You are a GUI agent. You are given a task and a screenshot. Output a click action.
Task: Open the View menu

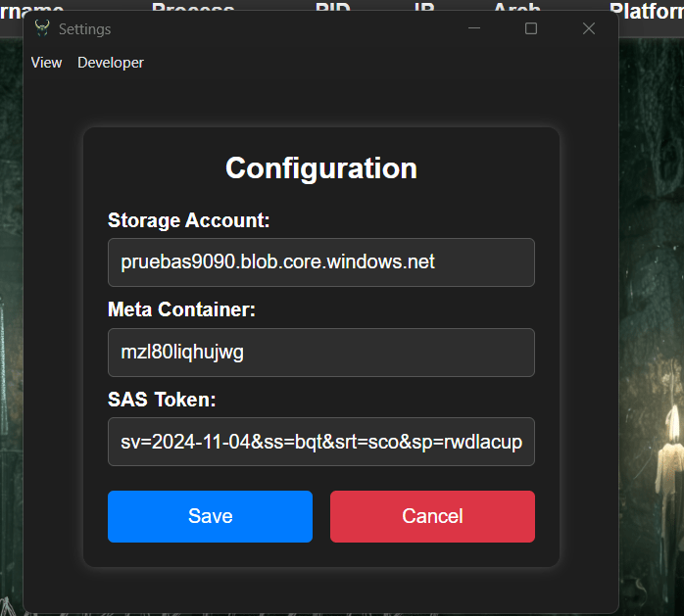coord(46,63)
